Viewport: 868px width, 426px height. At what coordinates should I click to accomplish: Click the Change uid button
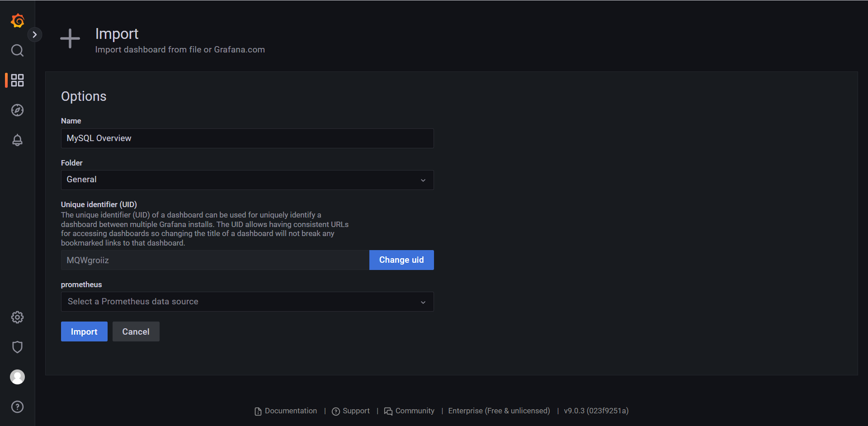point(401,260)
